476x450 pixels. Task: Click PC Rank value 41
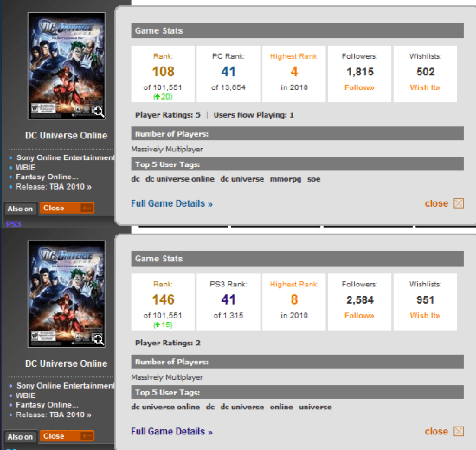[x=228, y=72]
